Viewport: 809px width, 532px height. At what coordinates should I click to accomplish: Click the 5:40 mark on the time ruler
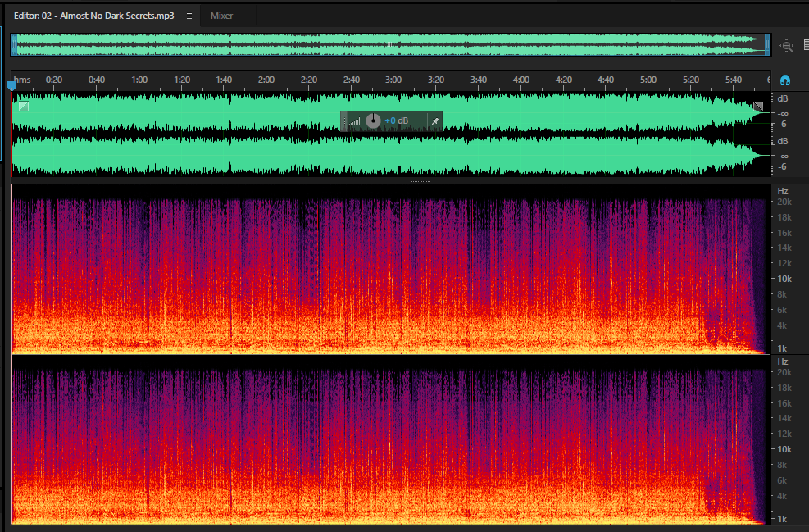(x=733, y=80)
